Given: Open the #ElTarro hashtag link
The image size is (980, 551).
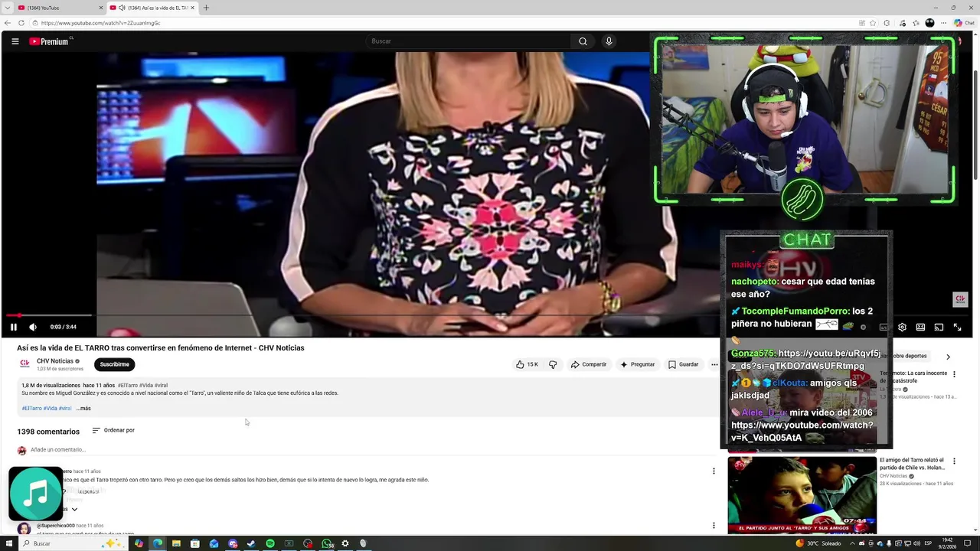Looking at the screenshot, I should (x=31, y=409).
